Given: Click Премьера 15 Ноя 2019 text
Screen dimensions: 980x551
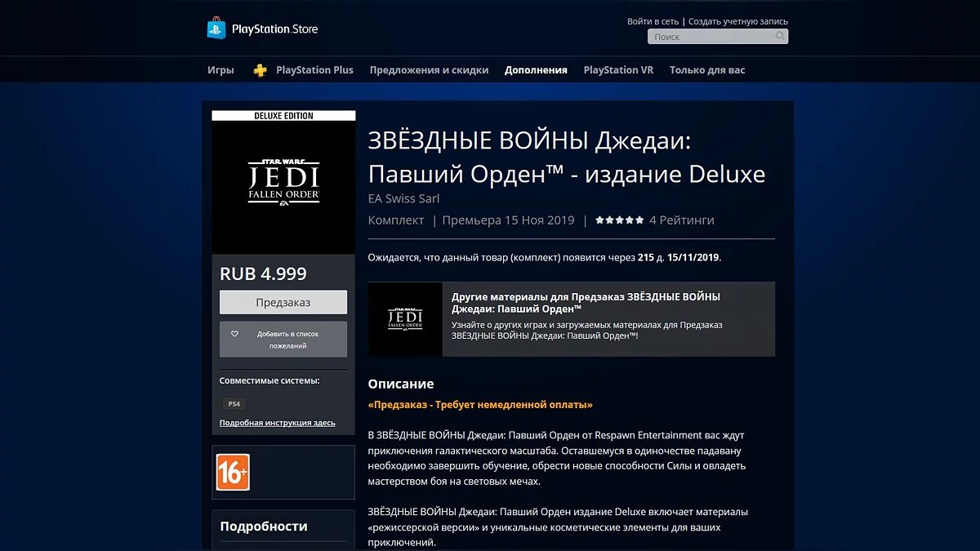Looking at the screenshot, I should 509,220.
